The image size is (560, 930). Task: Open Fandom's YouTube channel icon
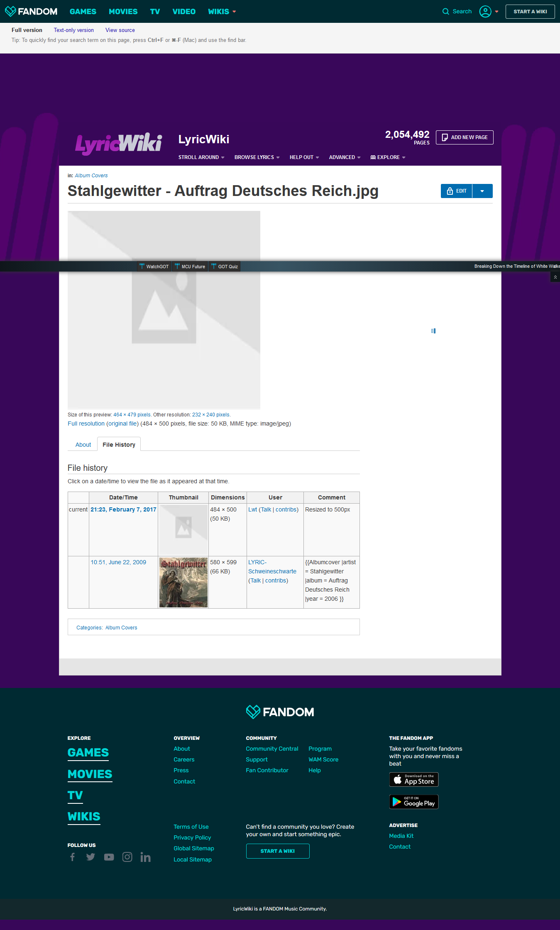click(109, 857)
